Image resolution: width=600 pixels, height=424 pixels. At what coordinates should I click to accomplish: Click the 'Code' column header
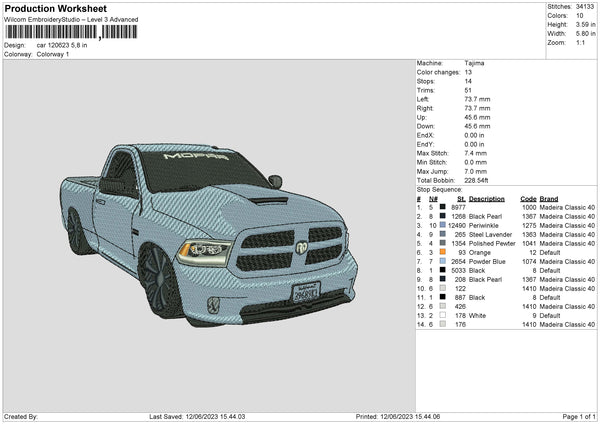528,199
